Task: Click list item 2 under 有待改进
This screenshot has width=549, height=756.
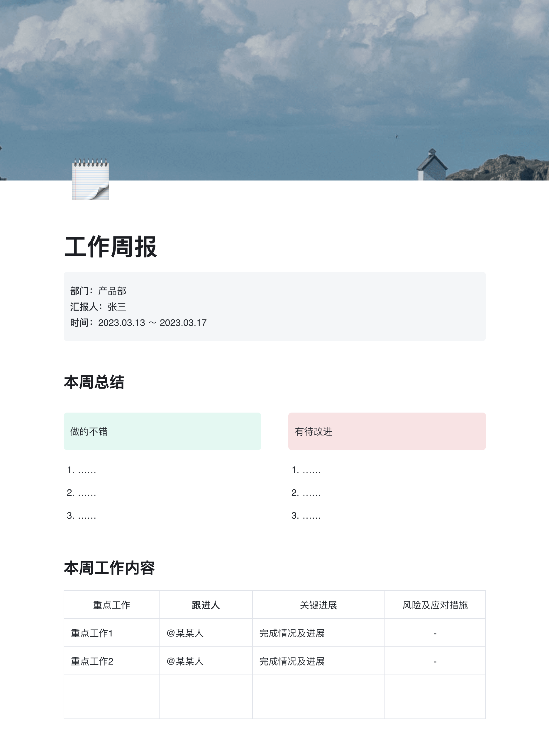Action: [306, 493]
